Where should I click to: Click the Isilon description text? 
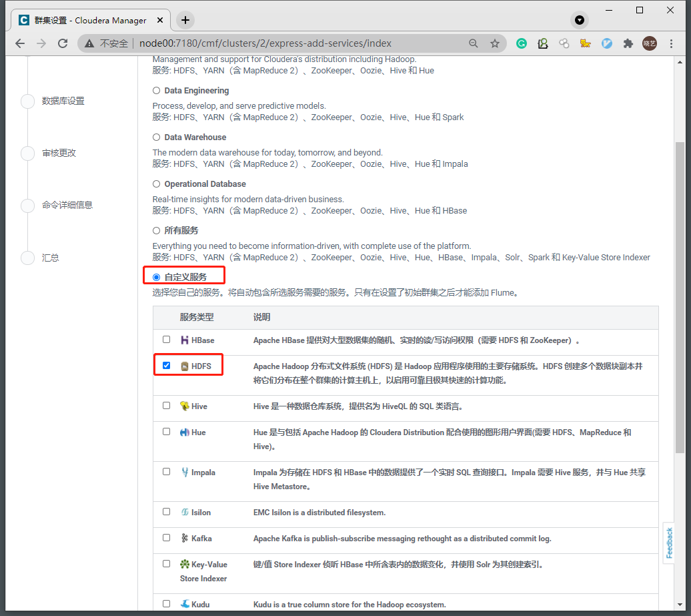(x=319, y=513)
